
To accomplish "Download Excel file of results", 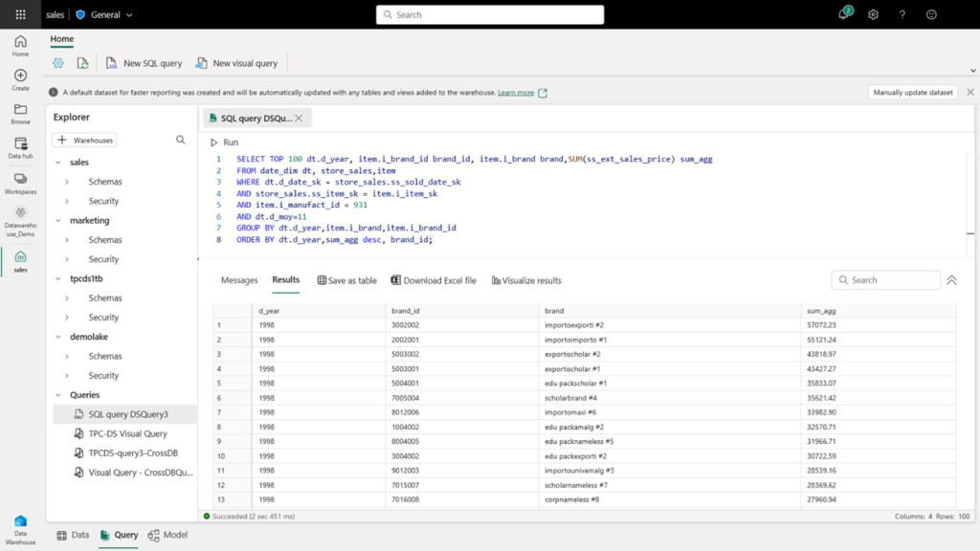I will 434,280.
